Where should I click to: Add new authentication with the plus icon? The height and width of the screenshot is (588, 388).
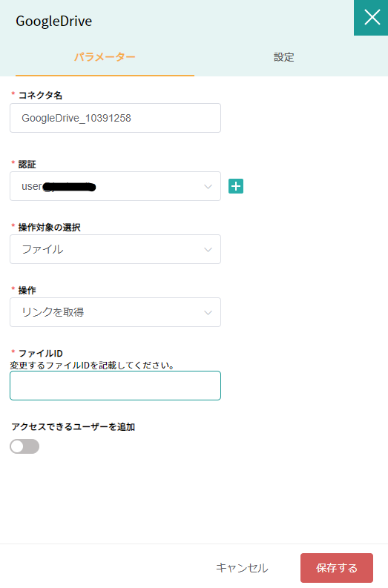click(236, 186)
